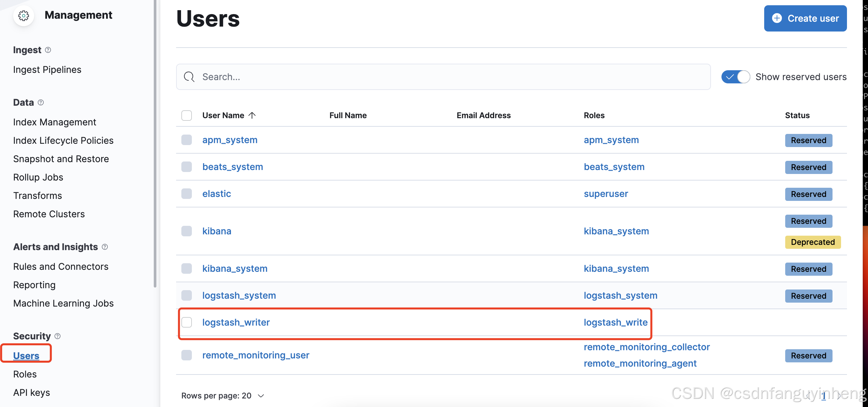Click the Create user button
The image size is (868, 407).
[x=805, y=18]
